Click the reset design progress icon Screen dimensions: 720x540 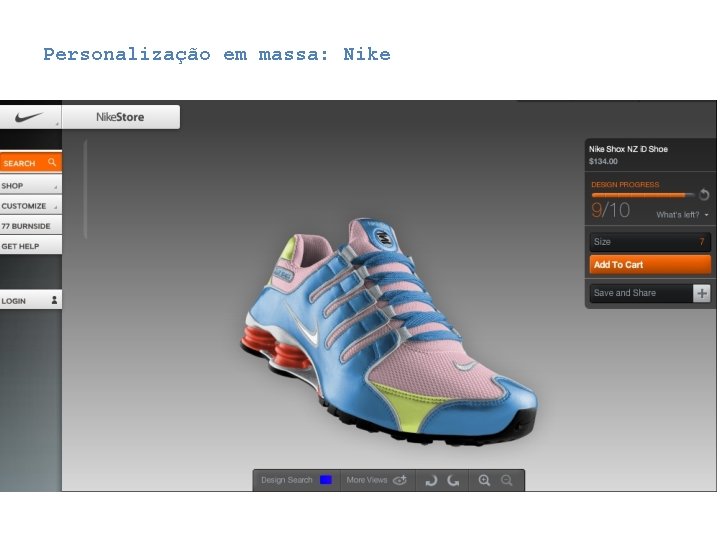point(704,195)
